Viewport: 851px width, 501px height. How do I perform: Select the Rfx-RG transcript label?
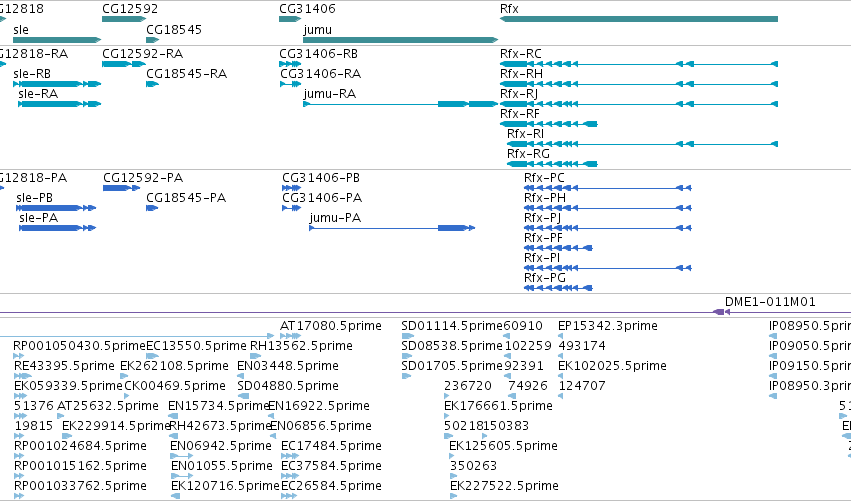[528, 154]
